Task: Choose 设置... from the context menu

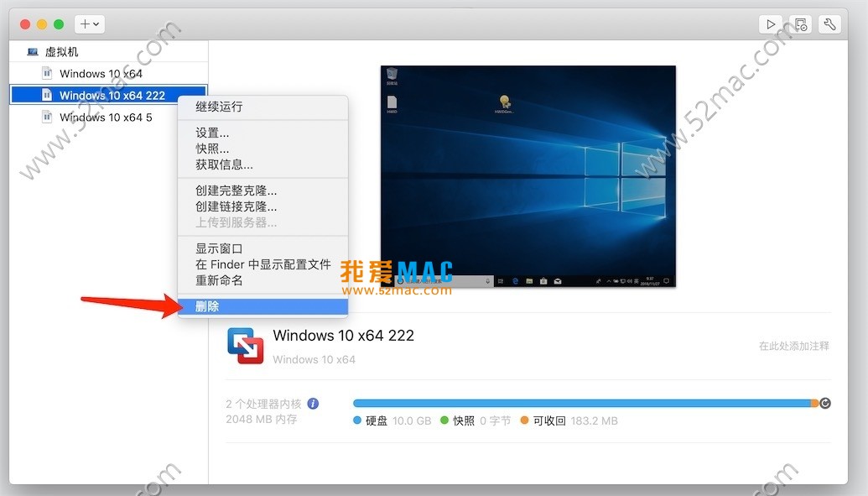Action: coord(263,133)
